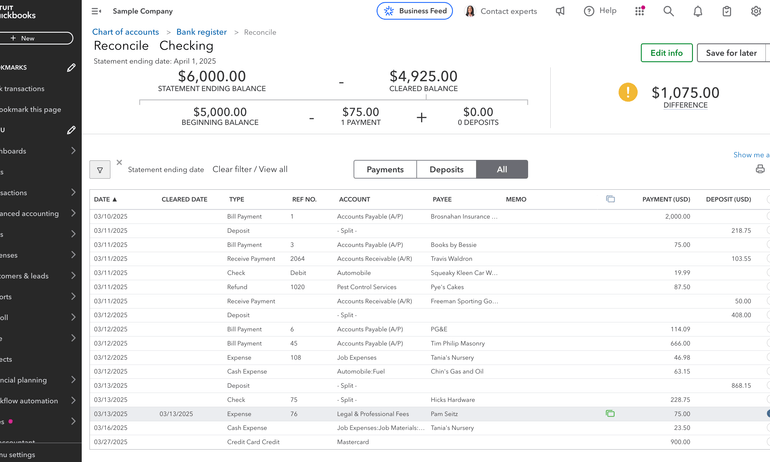The height and width of the screenshot is (462, 770).
Task: Sort the register by Date column
Action: point(105,199)
